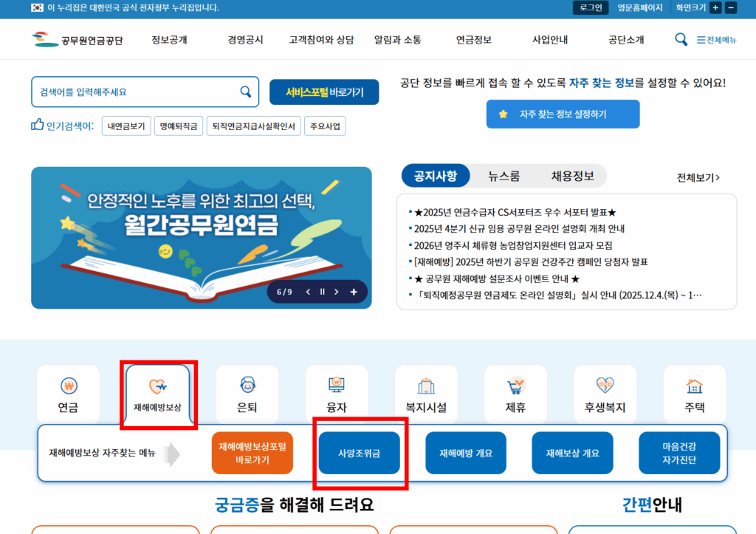The image size is (756, 534).
Task: Click 자주 찾는 정보 설정하기
Action: pyautogui.click(x=563, y=114)
